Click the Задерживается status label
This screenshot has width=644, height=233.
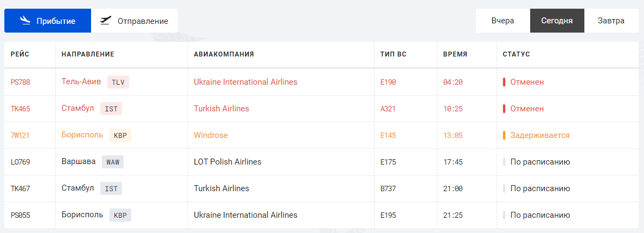539,135
